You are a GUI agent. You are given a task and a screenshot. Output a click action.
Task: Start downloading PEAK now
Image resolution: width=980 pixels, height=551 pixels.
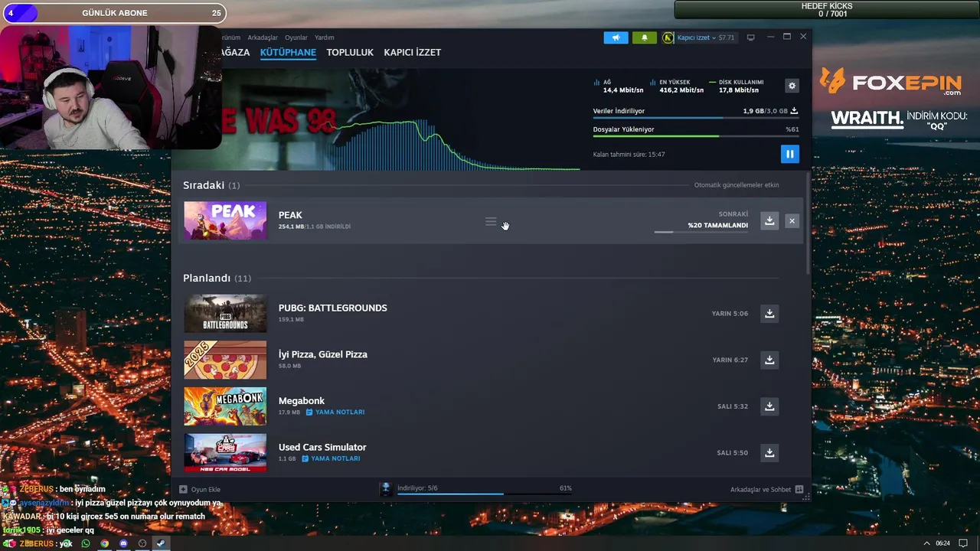pyautogui.click(x=769, y=220)
